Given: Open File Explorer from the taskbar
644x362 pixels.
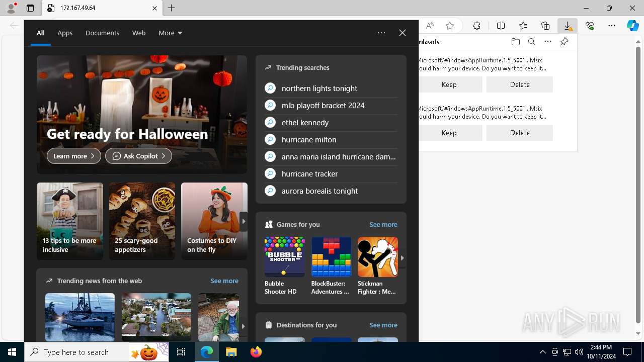Looking at the screenshot, I should tap(231, 352).
